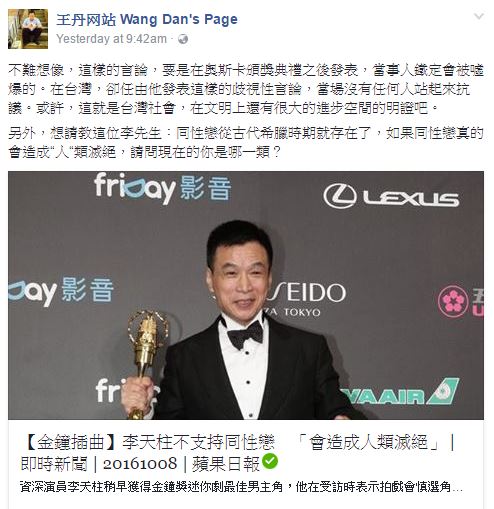The image size is (494, 509).
Task: Open the 王丹网站 Wang Dan's Page link
Action: [147, 19]
